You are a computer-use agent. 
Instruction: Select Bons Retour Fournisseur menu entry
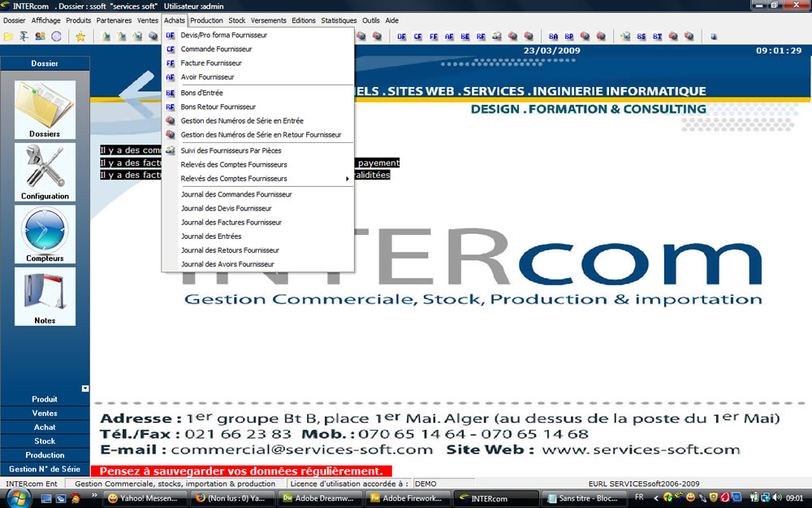click(x=258, y=106)
